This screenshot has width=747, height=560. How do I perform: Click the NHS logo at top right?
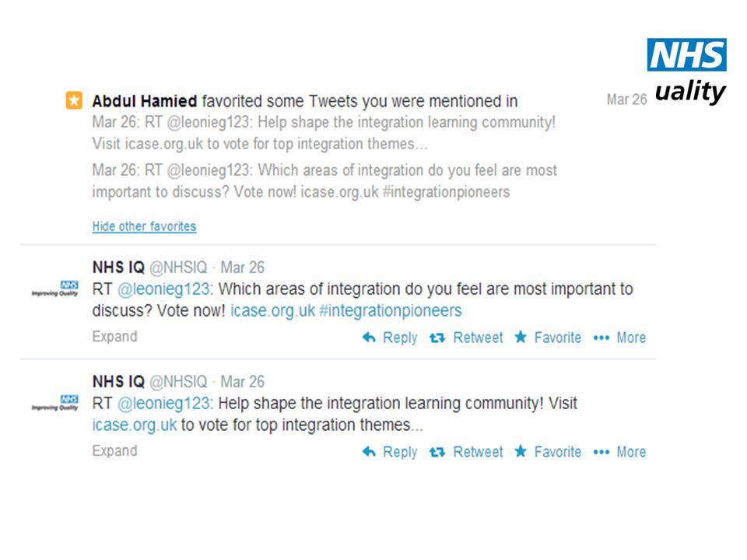tap(686, 54)
